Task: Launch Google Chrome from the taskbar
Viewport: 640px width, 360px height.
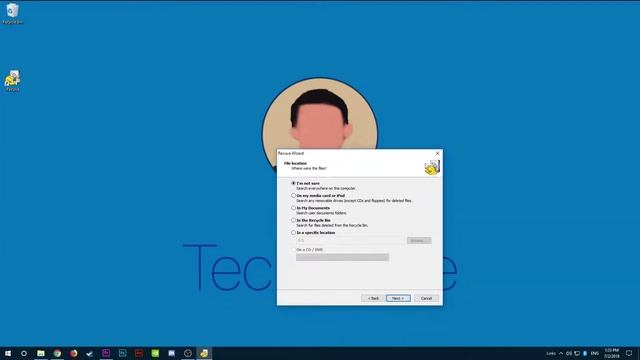Action: pyautogui.click(x=57, y=353)
